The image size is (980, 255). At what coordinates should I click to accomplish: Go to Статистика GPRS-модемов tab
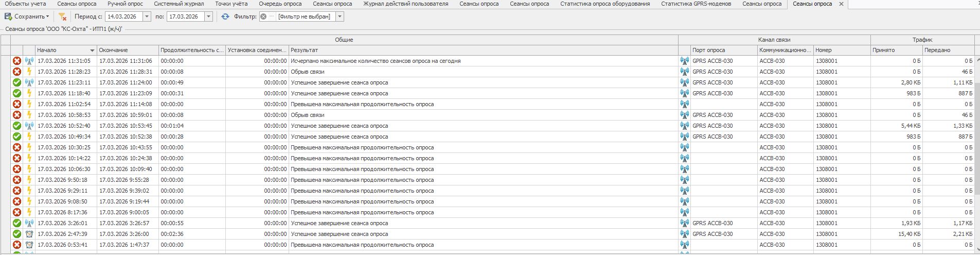(x=696, y=4)
